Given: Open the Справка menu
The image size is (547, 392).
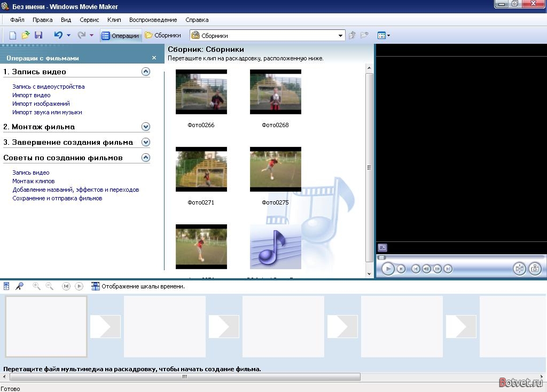Looking at the screenshot, I should [x=197, y=20].
